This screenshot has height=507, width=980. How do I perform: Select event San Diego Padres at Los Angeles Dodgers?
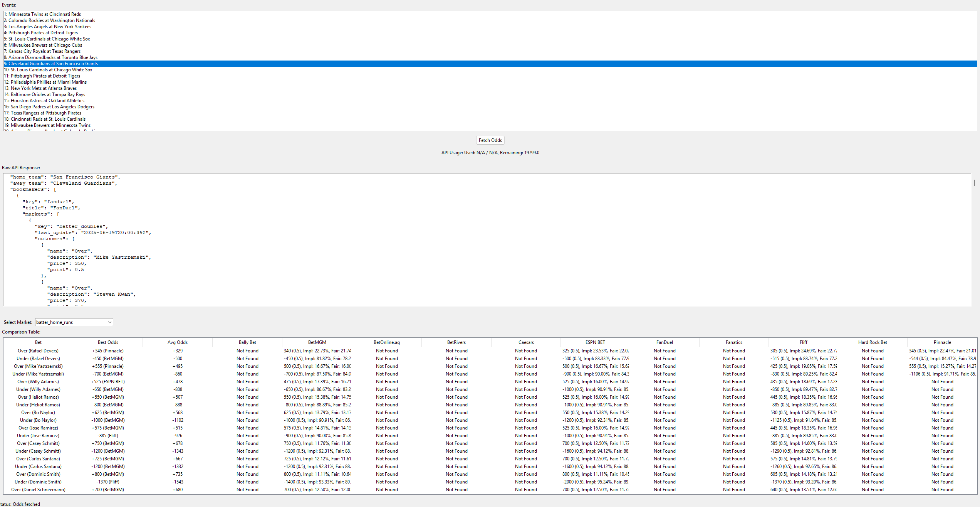pyautogui.click(x=49, y=106)
